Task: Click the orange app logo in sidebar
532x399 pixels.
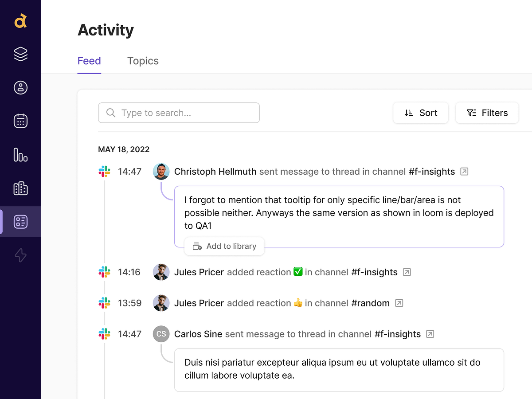Action: point(20,20)
